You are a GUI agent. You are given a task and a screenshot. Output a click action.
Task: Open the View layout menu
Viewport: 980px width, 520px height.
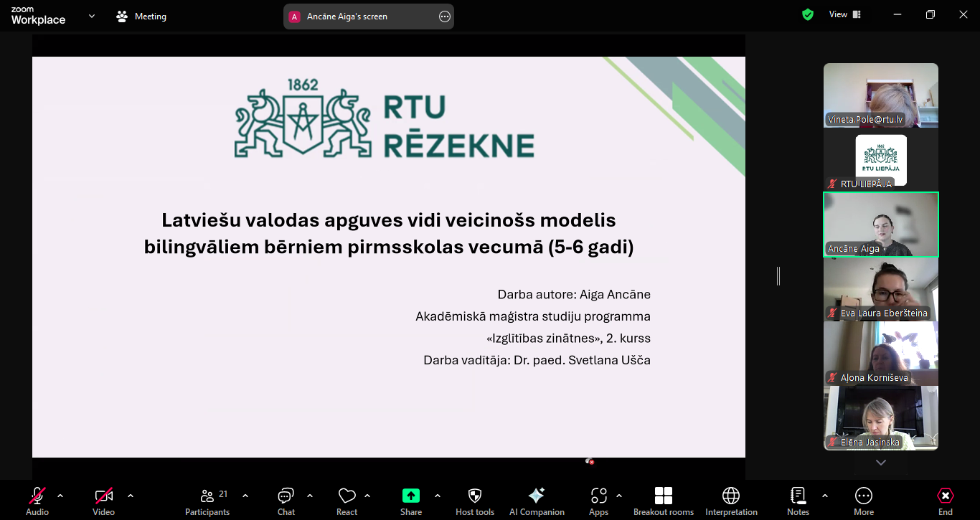845,14
